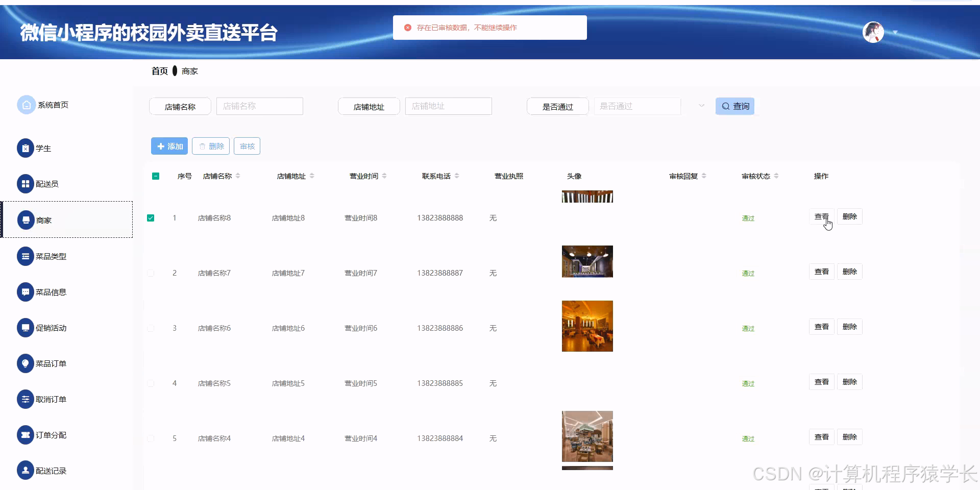Screen dimensions: 980x490
Task: Sort by 审核回复 column arrows
Action: point(704,176)
